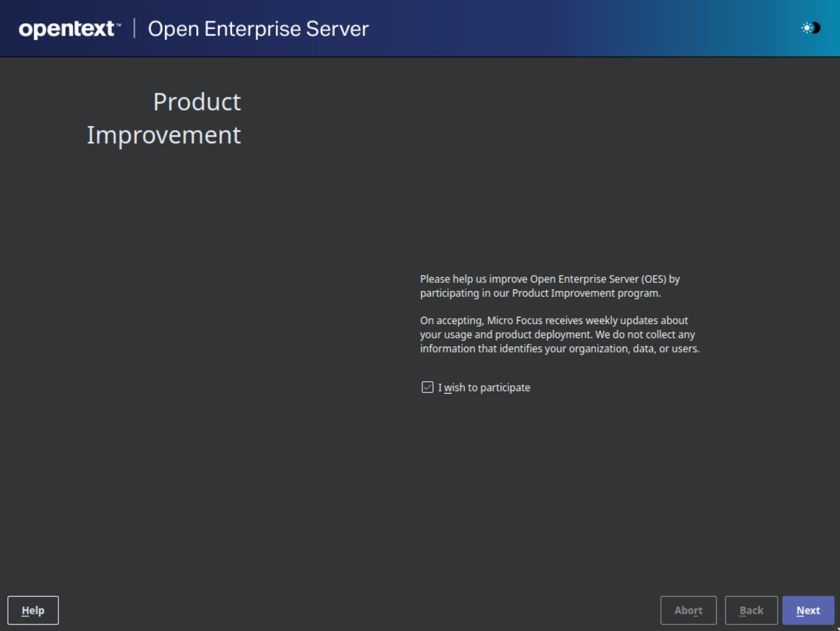Click the vertical divider in header
840x631 pixels.
[135, 29]
